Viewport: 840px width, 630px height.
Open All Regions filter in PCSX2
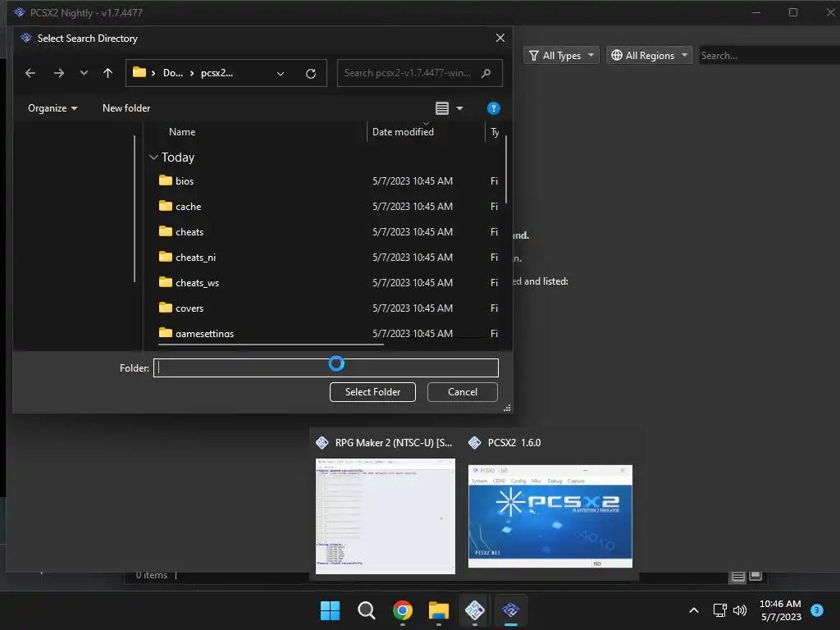tap(650, 55)
